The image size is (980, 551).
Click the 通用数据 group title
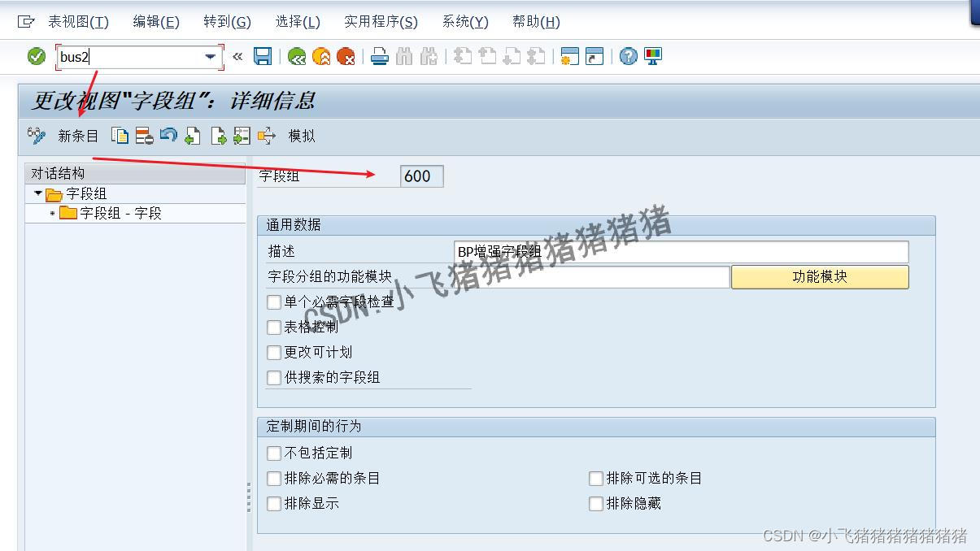(294, 225)
